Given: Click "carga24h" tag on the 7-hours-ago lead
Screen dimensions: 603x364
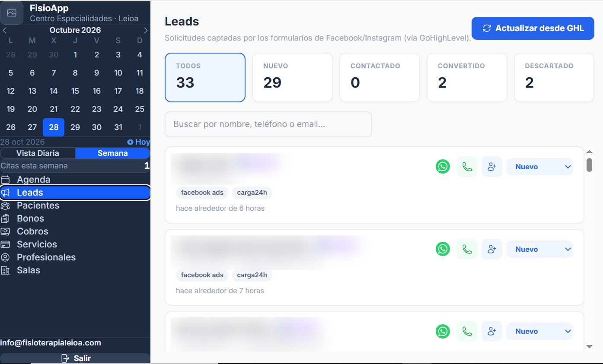Looking at the screenshot, I should click(252, 275).
